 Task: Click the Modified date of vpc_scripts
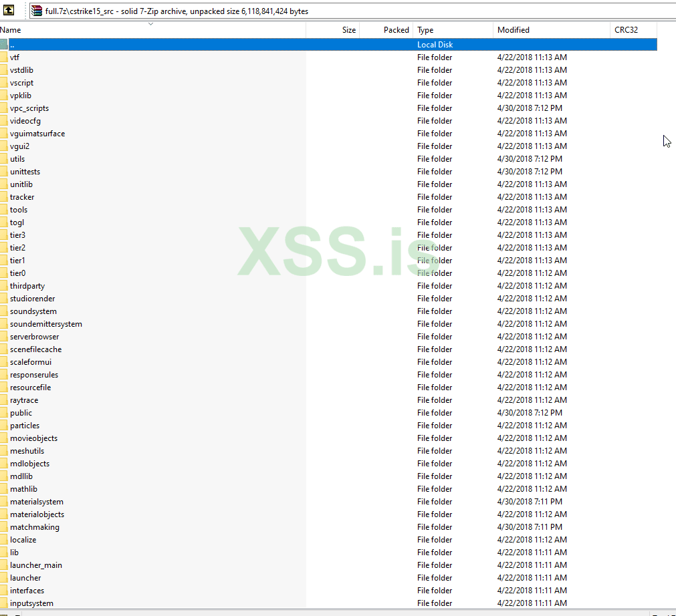530,108
